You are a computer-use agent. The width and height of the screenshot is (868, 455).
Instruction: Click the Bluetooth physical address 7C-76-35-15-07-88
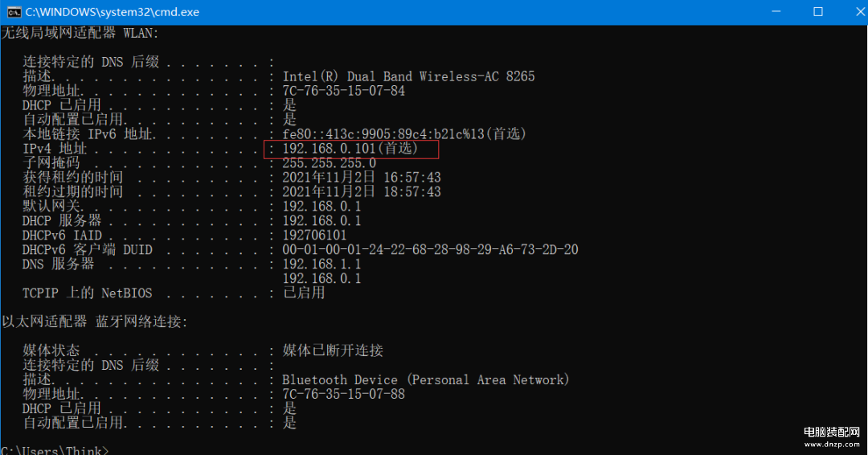344,394
